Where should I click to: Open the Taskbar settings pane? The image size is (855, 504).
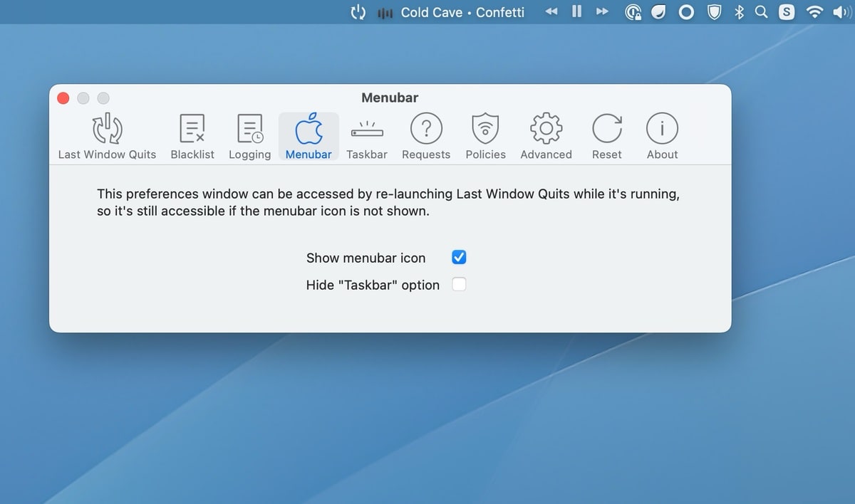pyautogui.click(x=367, y=135)
